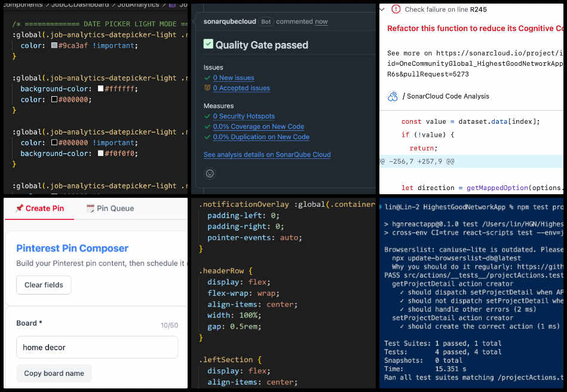This screenshot has height=392, width=567.
Task: Click the sonarcloud.io project URL
Action: (499, 53)
